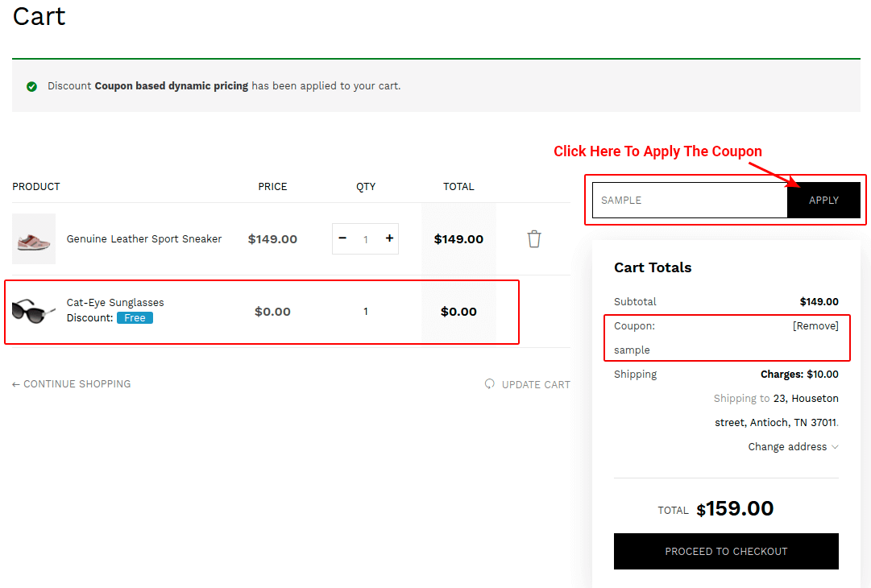
Task: Open the Change address chevron
Action: tap(836, 446)
